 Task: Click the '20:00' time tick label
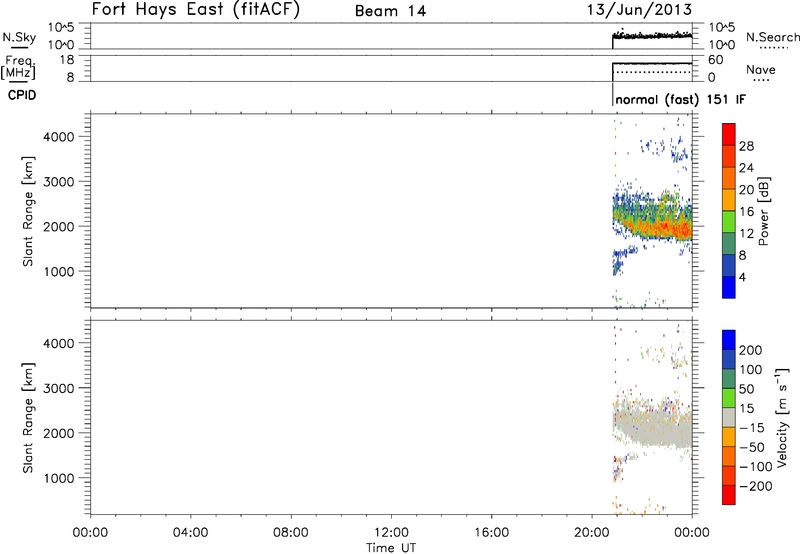coord(592,533)
